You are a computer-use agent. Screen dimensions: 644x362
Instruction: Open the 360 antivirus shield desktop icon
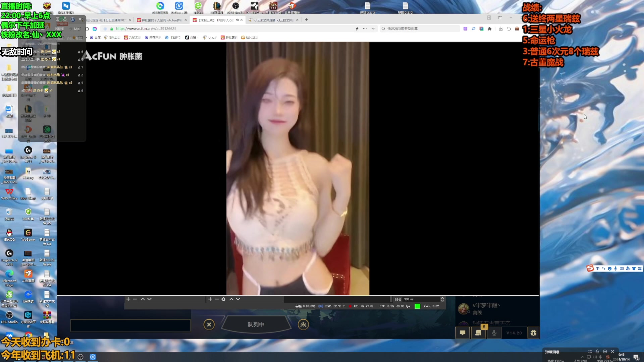[x=28, y=214]
